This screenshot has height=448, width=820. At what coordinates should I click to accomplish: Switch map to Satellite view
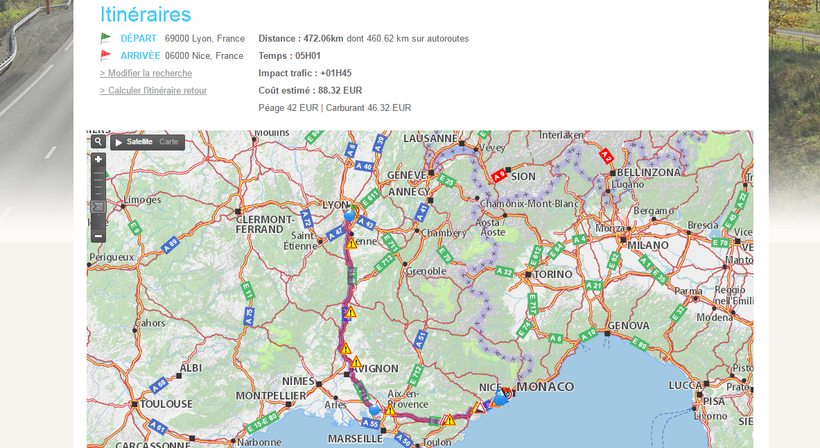click(139, 142)
